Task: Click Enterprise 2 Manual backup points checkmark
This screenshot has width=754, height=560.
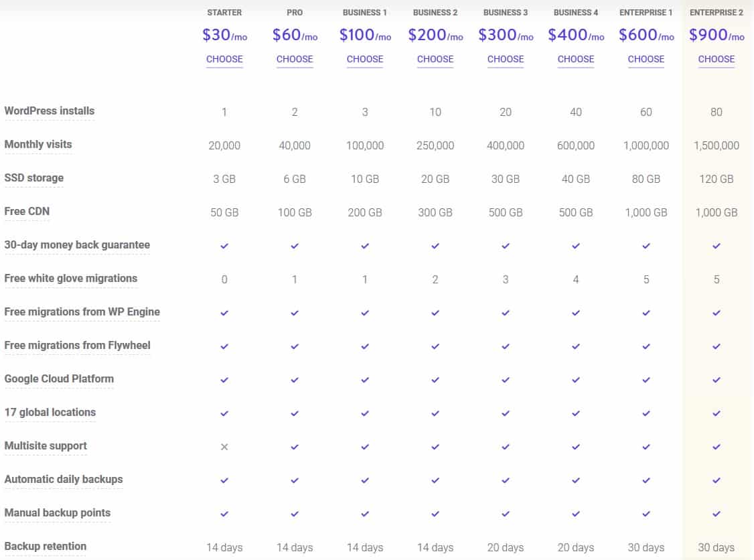Action: point(716,514)
